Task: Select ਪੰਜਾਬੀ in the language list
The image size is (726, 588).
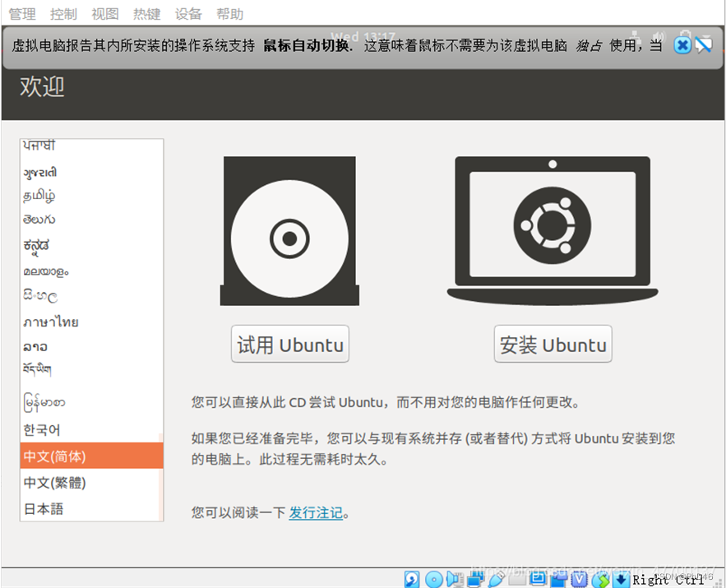Action: point(92,146)
